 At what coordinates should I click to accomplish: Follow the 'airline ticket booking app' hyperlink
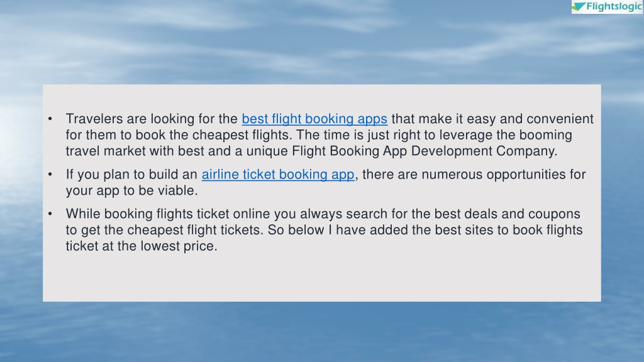(278, 175)
